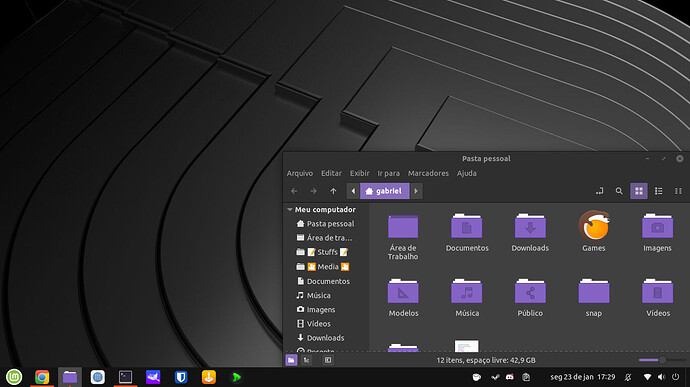690x387 pixels.
Task: Select the Imagens folder in the file grid
Action: point(657,226)
